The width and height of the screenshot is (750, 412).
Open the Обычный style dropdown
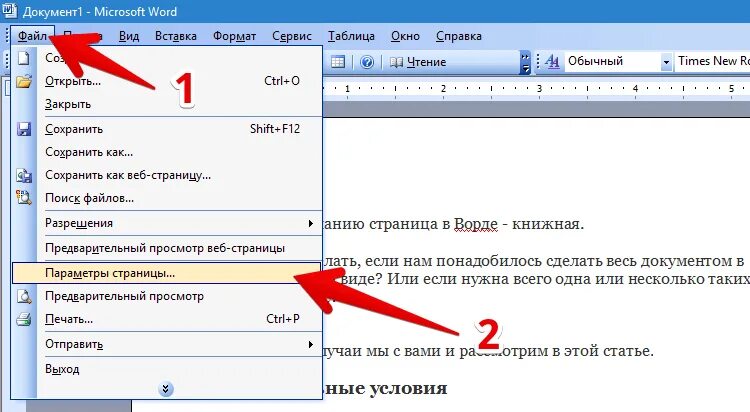666,62
